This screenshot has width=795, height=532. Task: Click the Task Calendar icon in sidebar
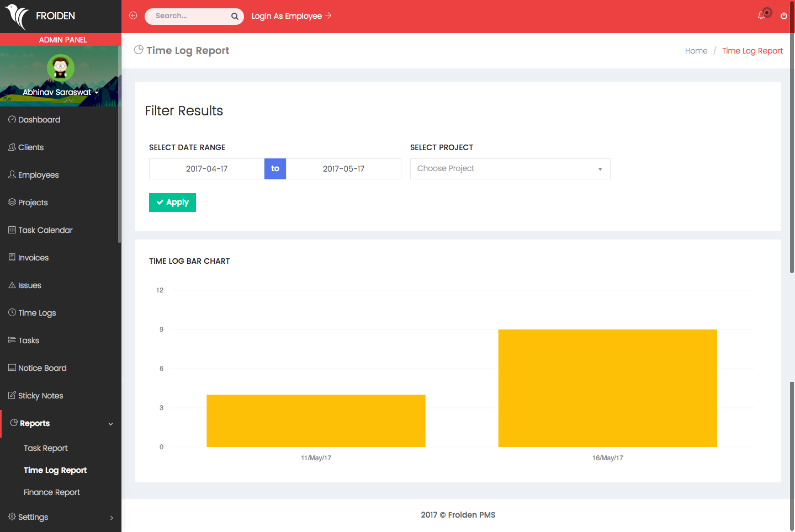[12, 230]
